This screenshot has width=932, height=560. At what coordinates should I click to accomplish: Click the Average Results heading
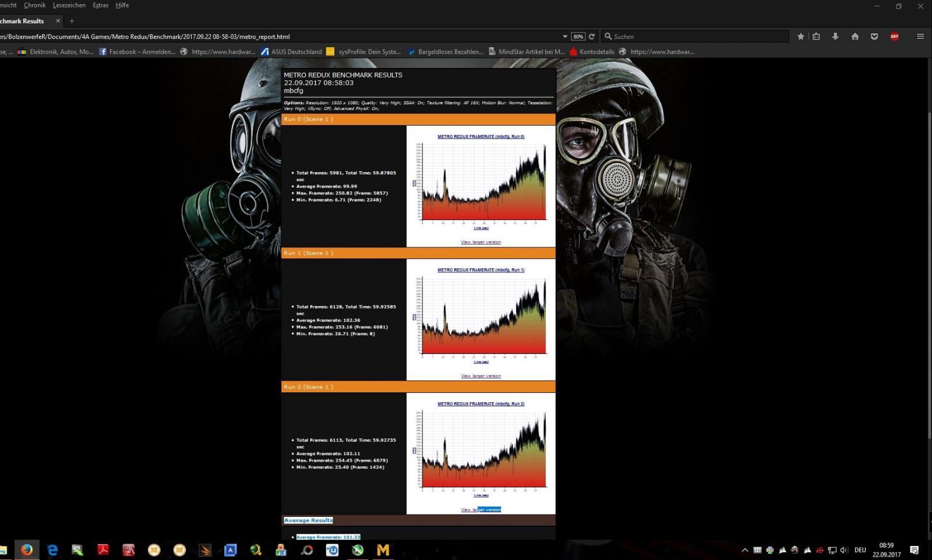(308, 520)
